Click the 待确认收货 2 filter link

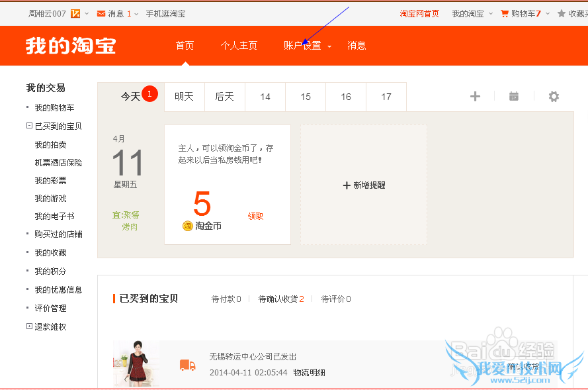click(x=281, y=299)
